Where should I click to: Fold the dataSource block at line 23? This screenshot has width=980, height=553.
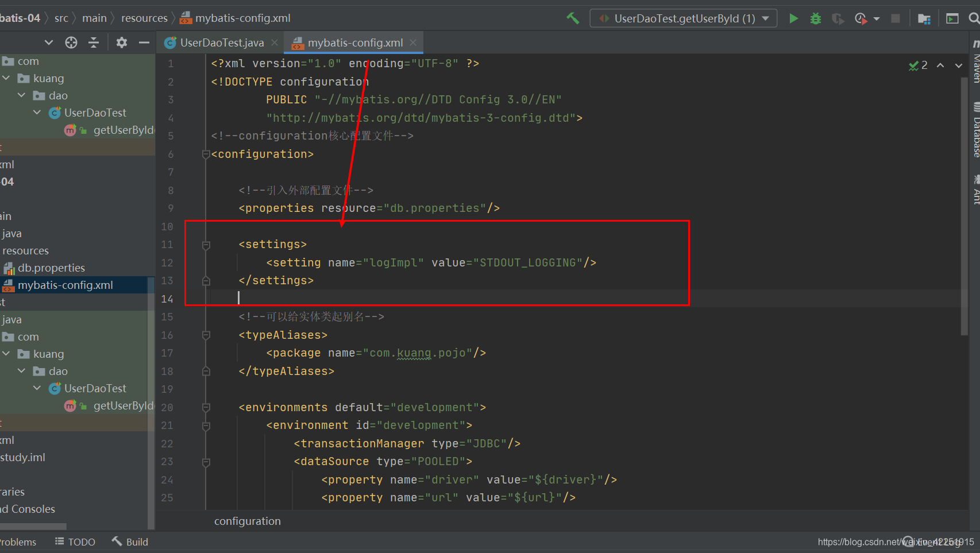pos(206,462)
